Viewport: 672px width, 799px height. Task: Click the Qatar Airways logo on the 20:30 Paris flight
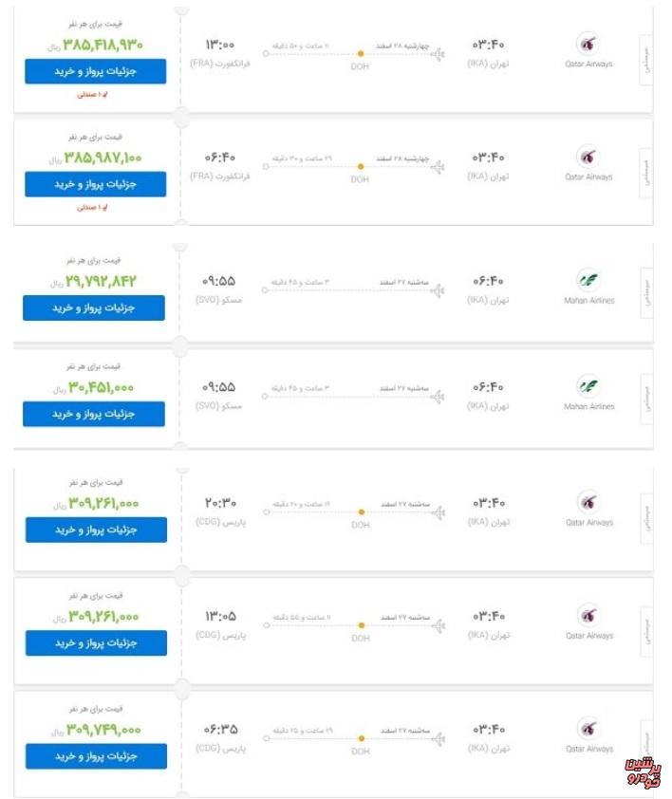click(x=589, y=504)
